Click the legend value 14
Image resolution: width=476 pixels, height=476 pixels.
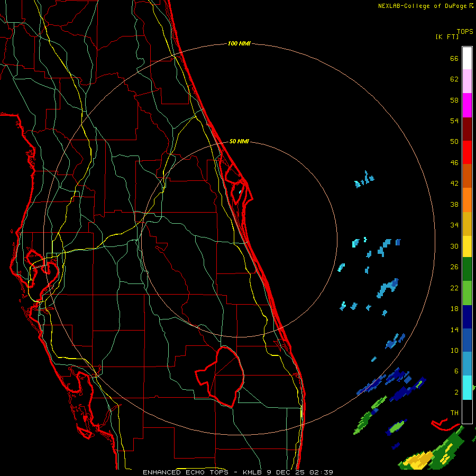[454, 329]
